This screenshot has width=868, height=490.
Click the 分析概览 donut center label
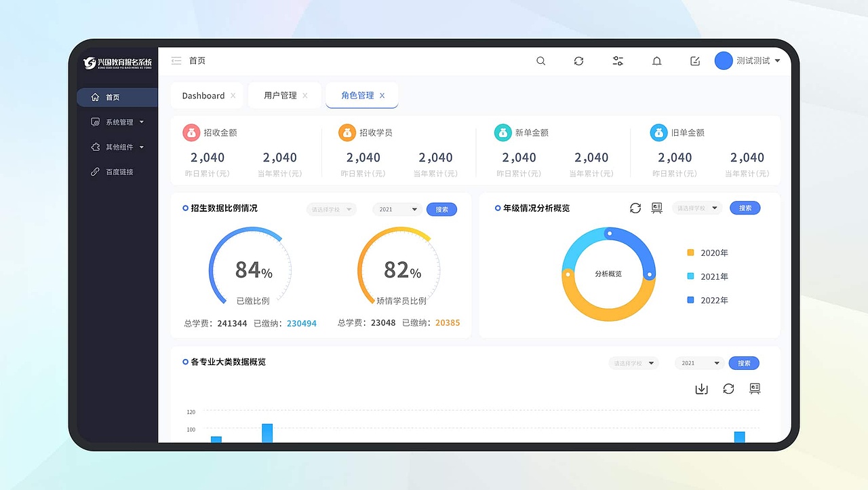point(608,274)
